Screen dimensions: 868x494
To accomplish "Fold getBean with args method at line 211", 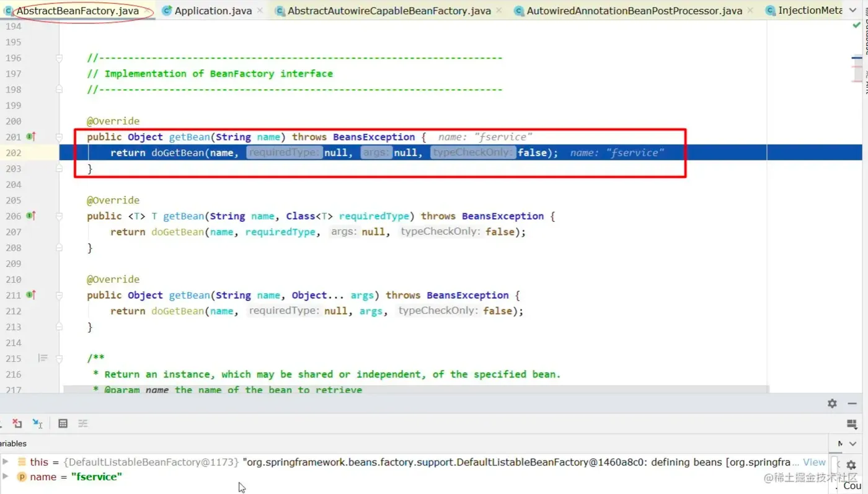I will tap(59, 296).
